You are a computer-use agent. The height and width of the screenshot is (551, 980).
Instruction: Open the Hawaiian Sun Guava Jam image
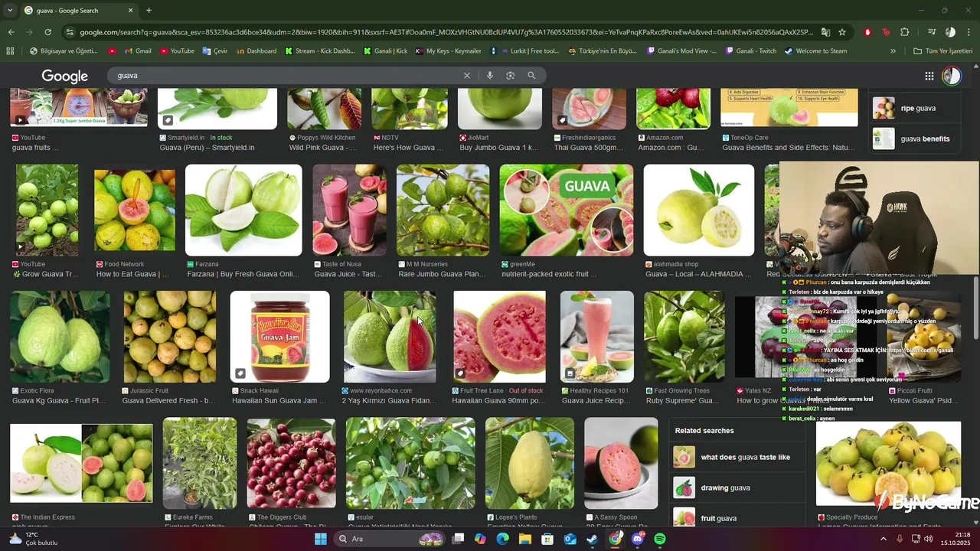280,337
